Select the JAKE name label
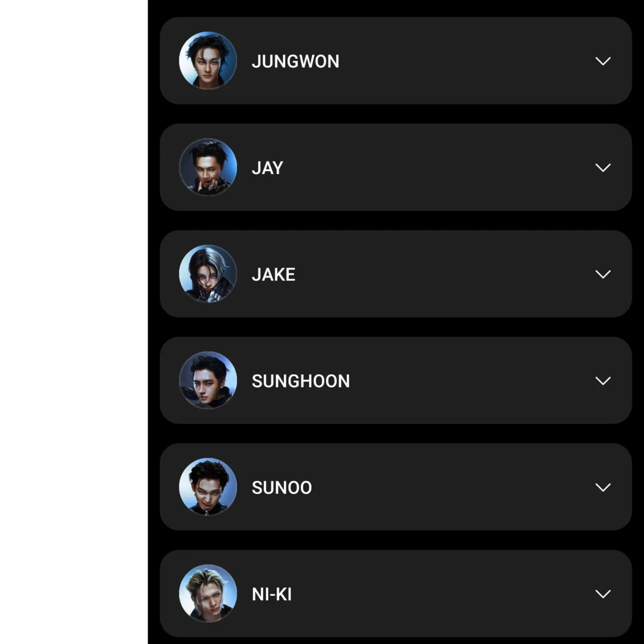644x644 pixels. tap(273, 274)
